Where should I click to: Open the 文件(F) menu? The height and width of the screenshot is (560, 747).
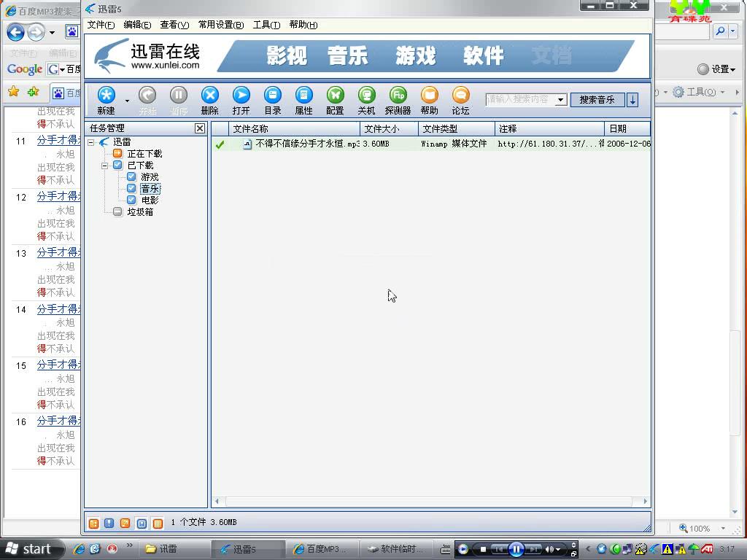click(x=101, y=25)
